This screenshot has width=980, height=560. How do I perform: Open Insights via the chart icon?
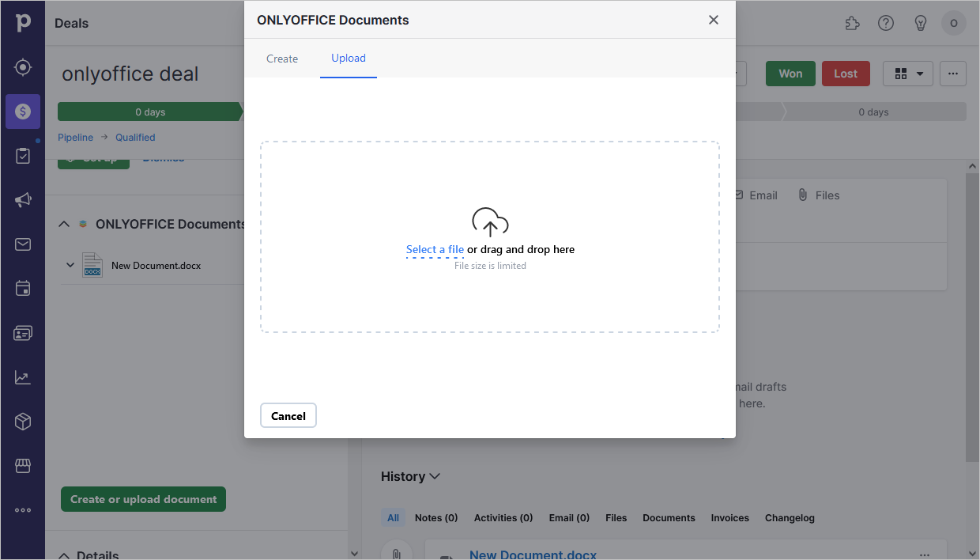point(23,377)
